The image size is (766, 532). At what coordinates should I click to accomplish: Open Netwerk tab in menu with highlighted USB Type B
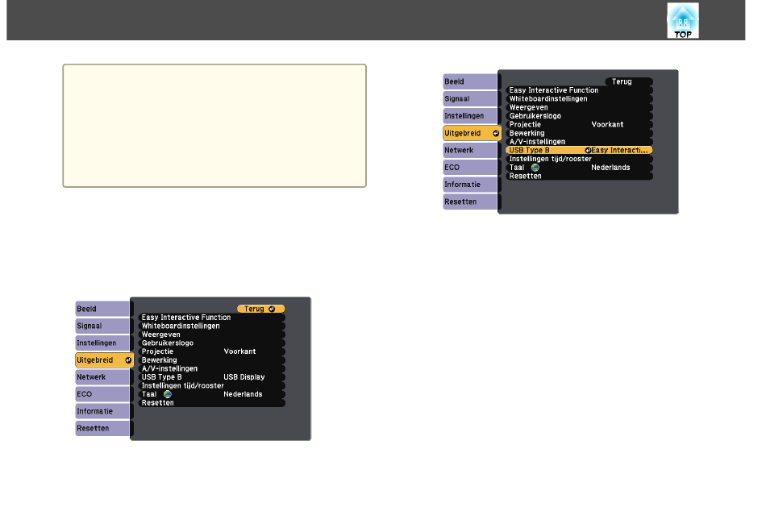(x=469, y=150)
